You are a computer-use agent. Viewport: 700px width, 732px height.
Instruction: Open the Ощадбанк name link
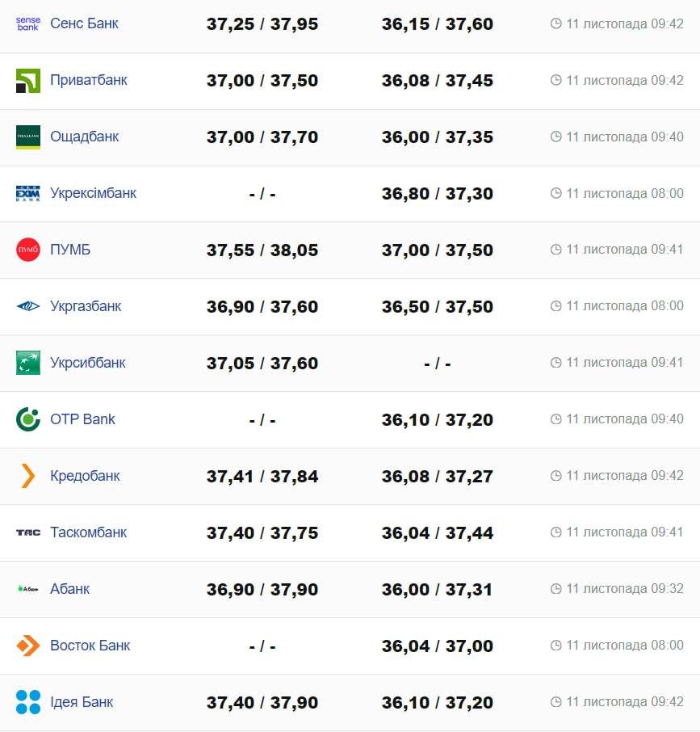point(85,137)
